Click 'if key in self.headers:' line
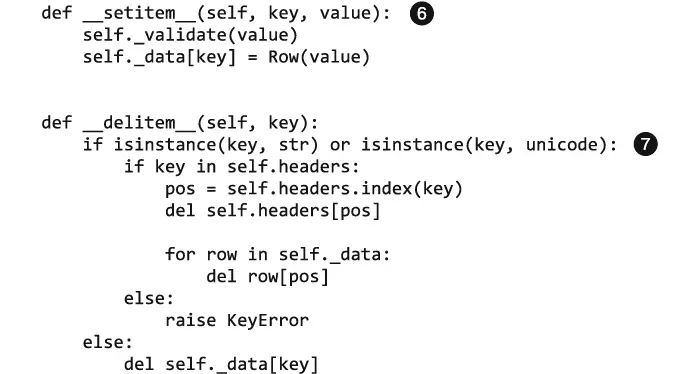692x374 pixels. (242, 167)
